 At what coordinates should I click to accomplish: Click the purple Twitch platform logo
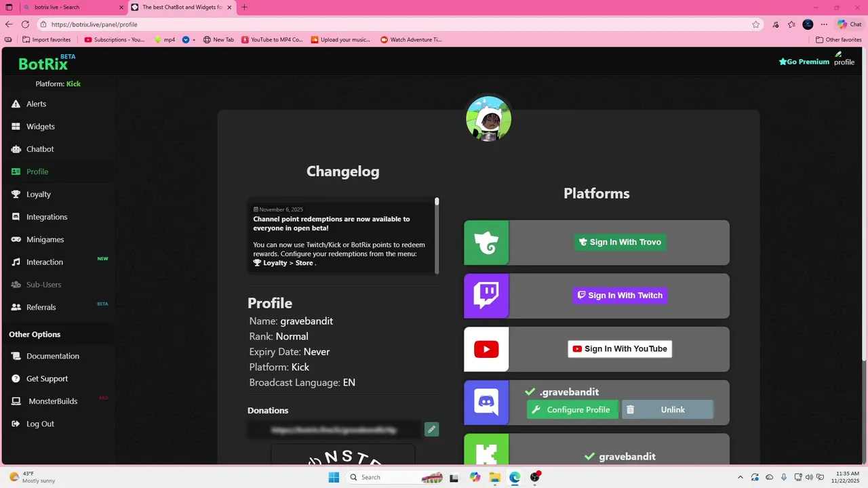point(486,296)
